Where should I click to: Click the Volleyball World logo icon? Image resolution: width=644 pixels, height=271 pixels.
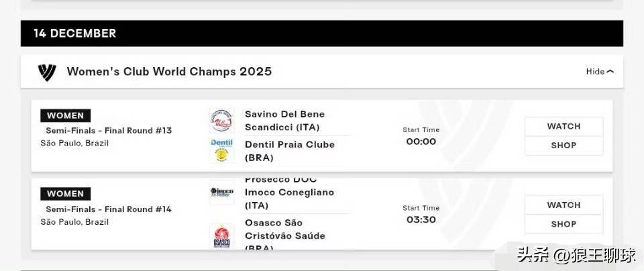(47, 72)
